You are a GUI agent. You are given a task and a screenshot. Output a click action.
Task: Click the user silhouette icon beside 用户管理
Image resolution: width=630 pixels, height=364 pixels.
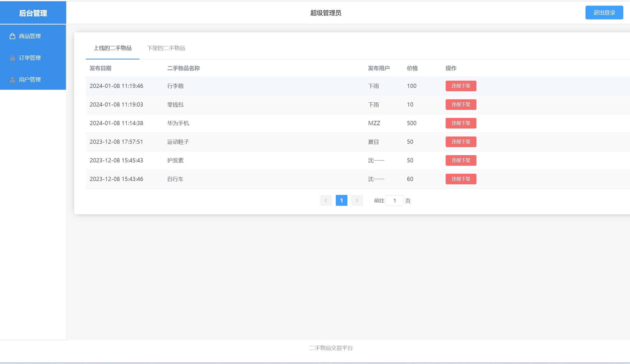pyautogui.click(x=12, y=80)
